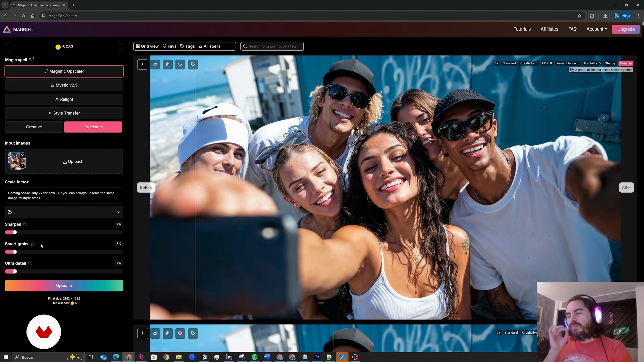Delete the first upscaled image via trash icon
Screen dimensions: 644x362
pyautogui.click(x=168, y=64)
